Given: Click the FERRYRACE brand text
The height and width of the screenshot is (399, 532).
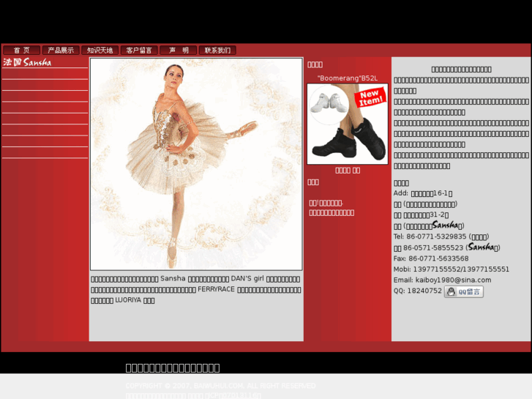Looking at the screenshot, I should pyautogui.click(x=216, y=289).
